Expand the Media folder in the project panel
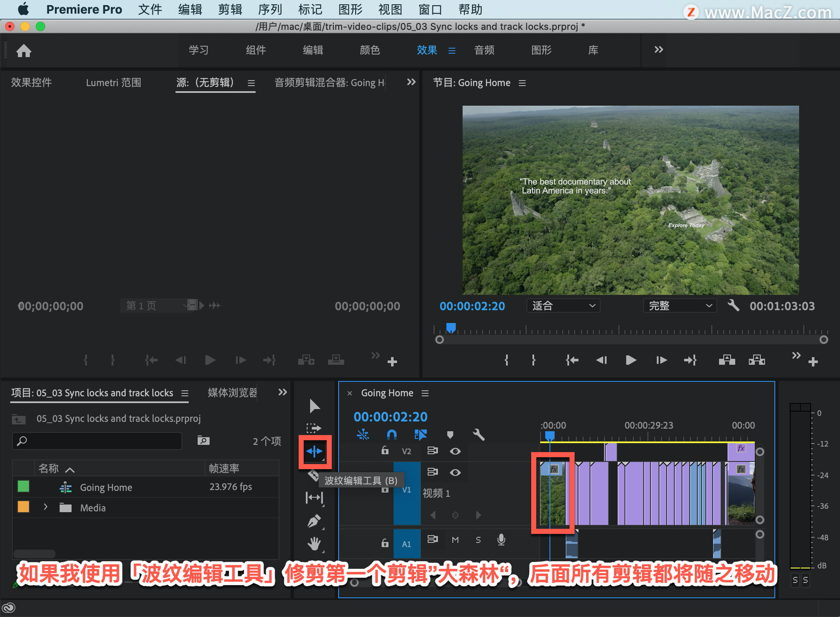This screenshot has height=617, width=840. [x=45, y=508]
